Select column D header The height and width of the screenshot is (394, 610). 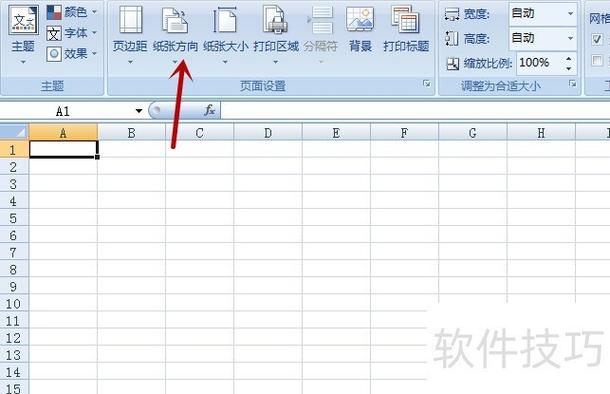click(268, 133)
